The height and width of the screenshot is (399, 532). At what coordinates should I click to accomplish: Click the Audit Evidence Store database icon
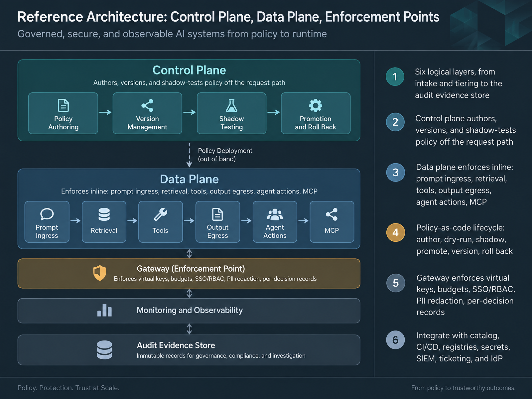(x=104, y=350)
